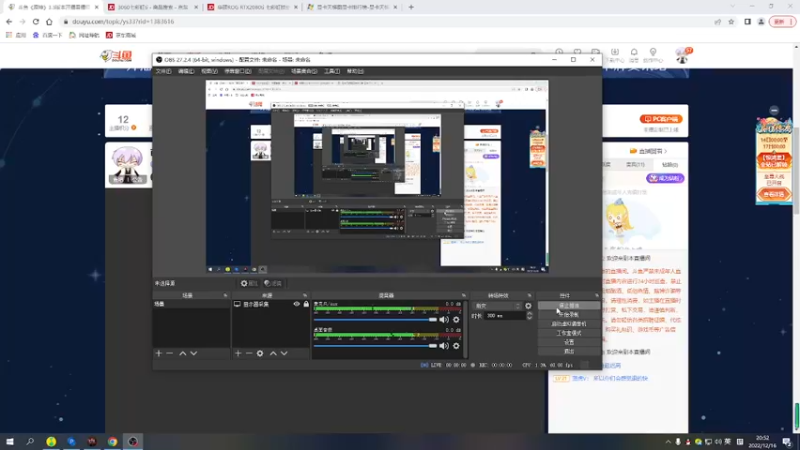
Task: Move scene down in Scenes panel
Action: pos(193,353)
